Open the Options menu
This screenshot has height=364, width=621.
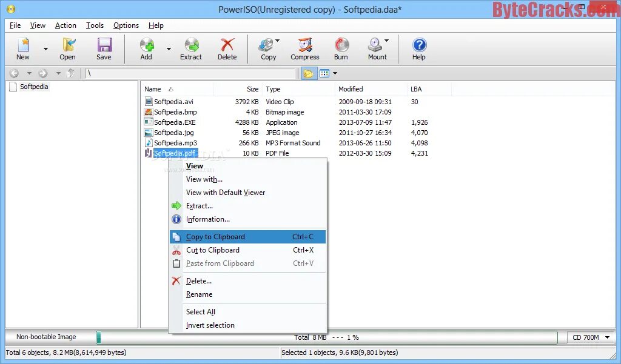tap(126, 25)
